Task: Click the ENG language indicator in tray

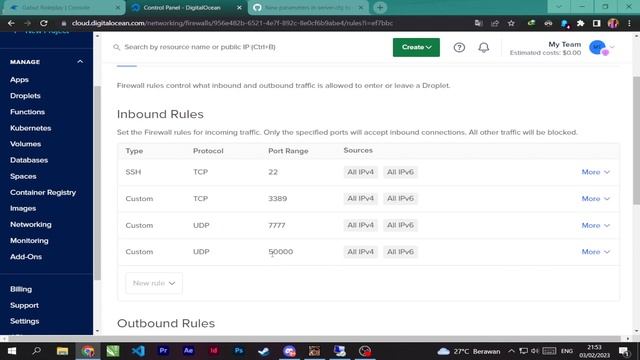Action: click(x=567, y=351)
